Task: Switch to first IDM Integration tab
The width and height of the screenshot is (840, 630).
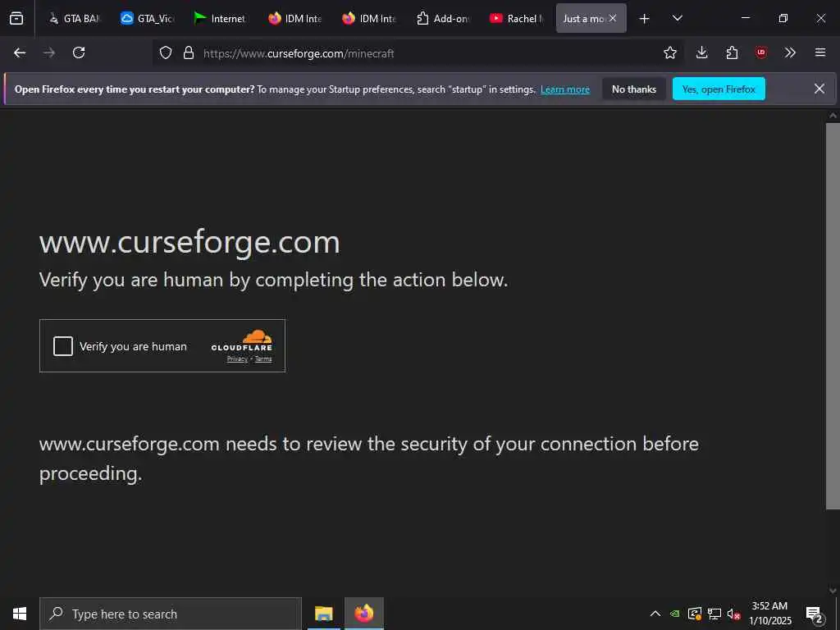Action: pyautogui.click(x=295, y=18)
